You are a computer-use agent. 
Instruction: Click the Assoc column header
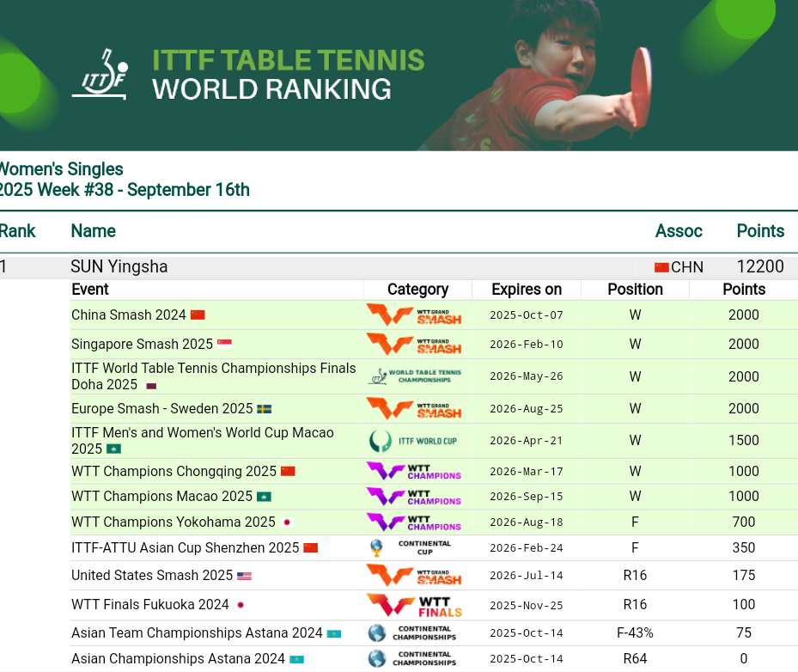pos(679,231)
